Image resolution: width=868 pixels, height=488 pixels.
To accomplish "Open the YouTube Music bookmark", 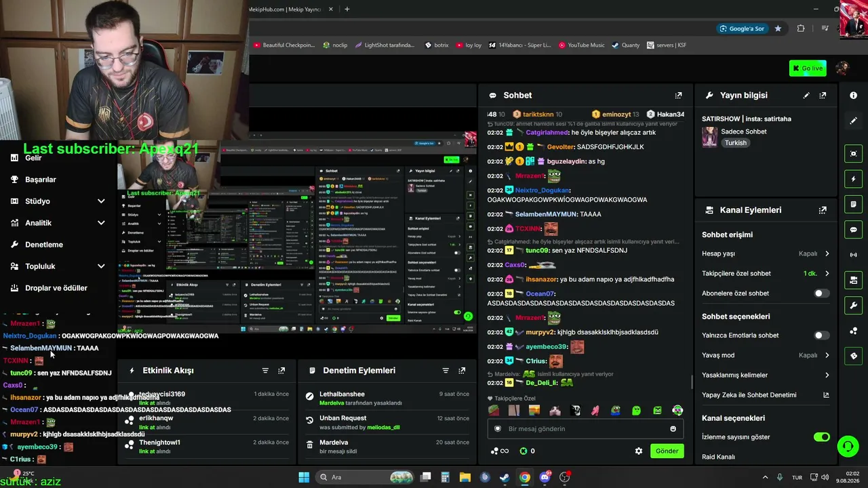I will click(581, 45).
